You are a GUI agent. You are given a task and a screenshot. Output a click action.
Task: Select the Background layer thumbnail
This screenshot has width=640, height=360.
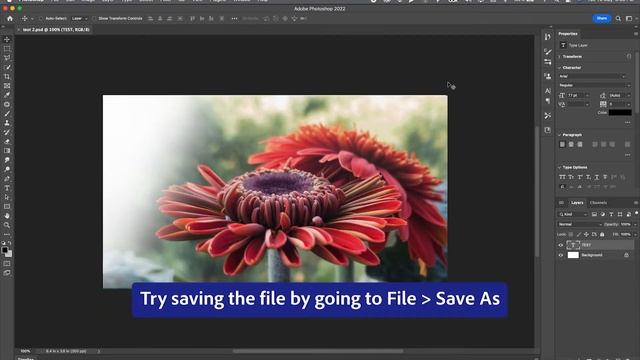573,255
